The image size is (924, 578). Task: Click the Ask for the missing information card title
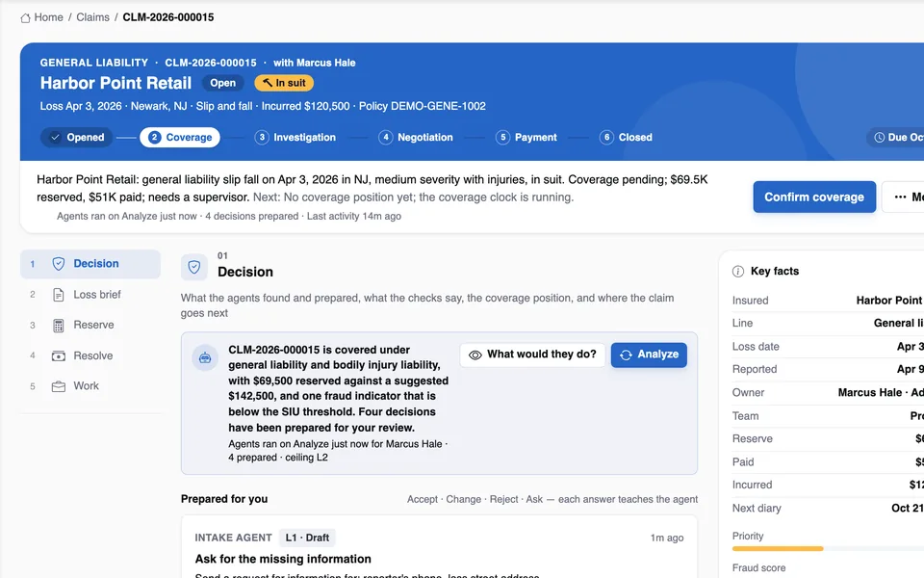point(283,559)
